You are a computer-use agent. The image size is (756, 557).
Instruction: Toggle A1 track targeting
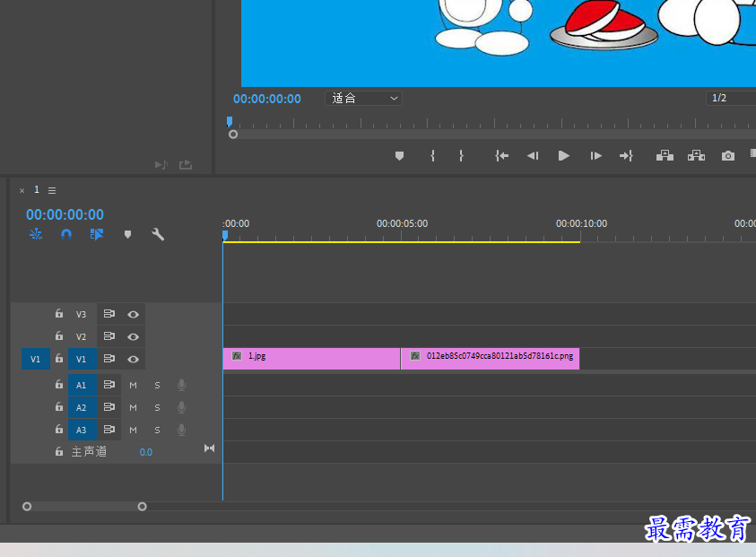[82, 385]
